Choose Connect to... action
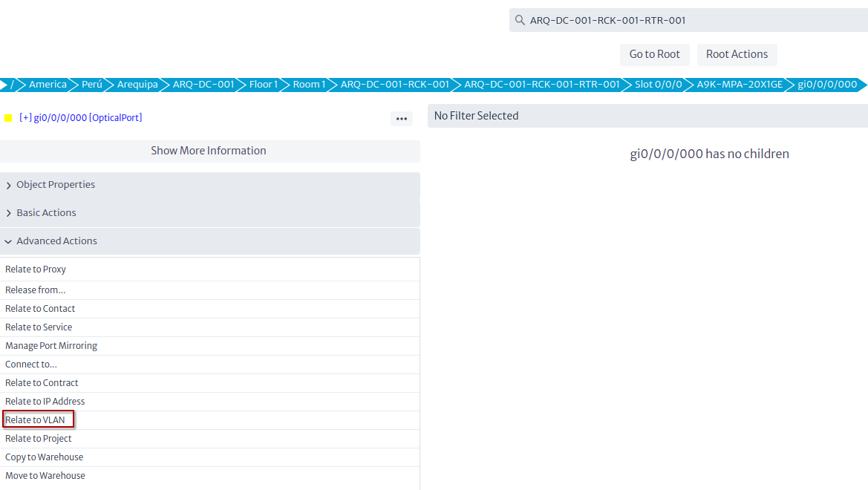Screen dimensions: 868x490 [210, 365]
